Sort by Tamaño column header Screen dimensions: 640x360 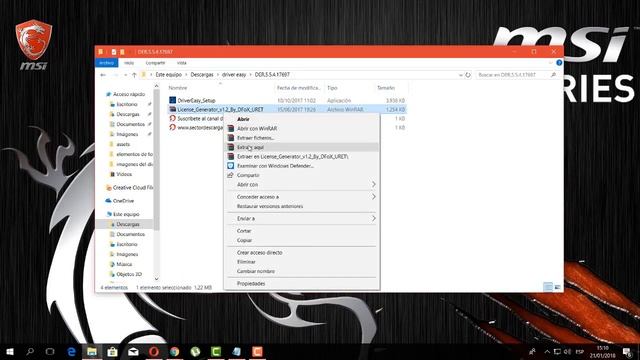click(x=386, y=88)
